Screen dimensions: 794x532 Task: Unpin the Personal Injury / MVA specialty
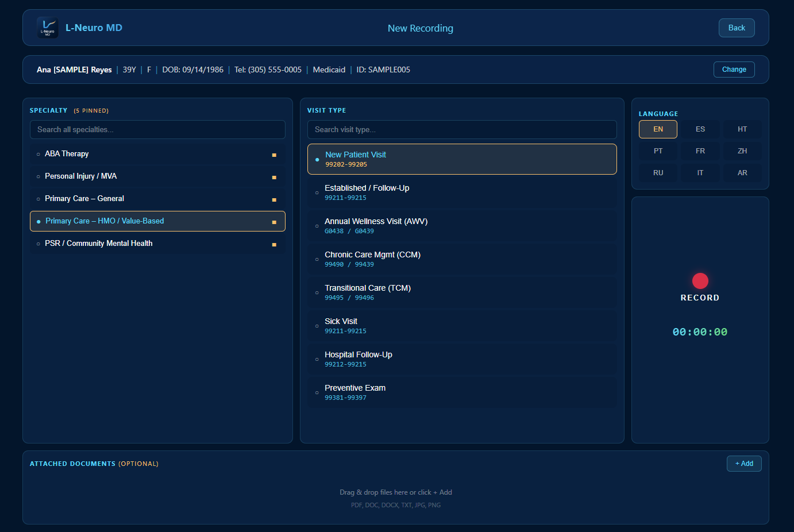pyautogui.click(x=275, y=176)
